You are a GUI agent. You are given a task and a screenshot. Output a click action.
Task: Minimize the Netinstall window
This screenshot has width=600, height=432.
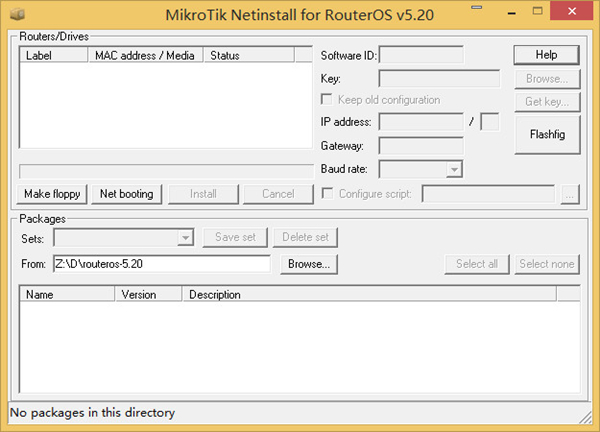(512, 13)
